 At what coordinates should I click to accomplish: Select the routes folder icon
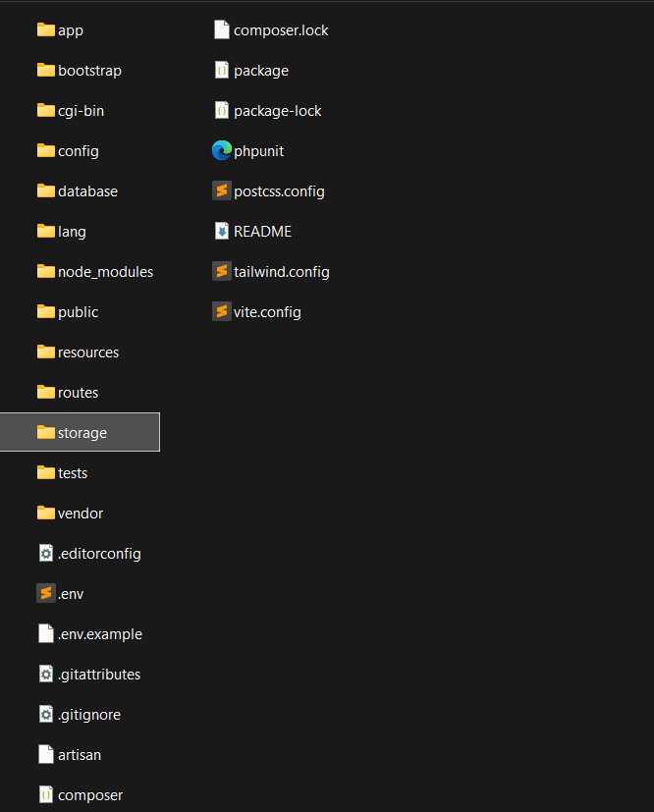(x=45, y=392)
